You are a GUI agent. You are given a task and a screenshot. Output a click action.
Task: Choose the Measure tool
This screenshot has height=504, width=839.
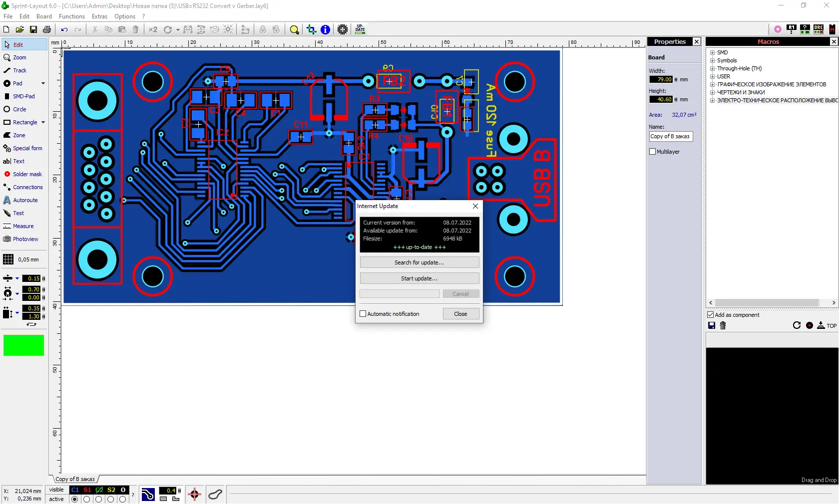[23, 226]
